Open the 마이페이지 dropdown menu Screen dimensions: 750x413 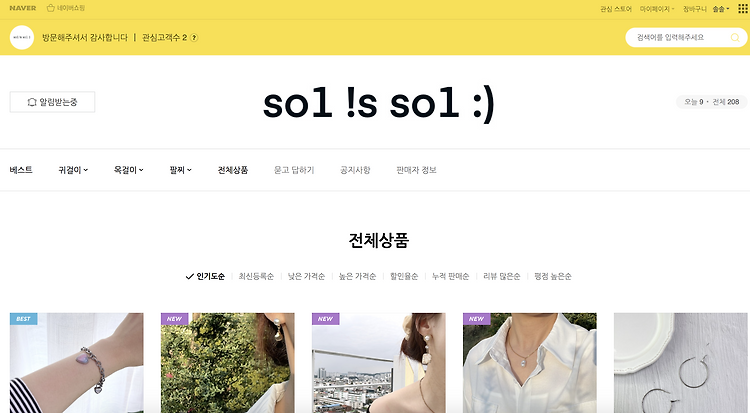pyautogui.click(x=657, y=9)
